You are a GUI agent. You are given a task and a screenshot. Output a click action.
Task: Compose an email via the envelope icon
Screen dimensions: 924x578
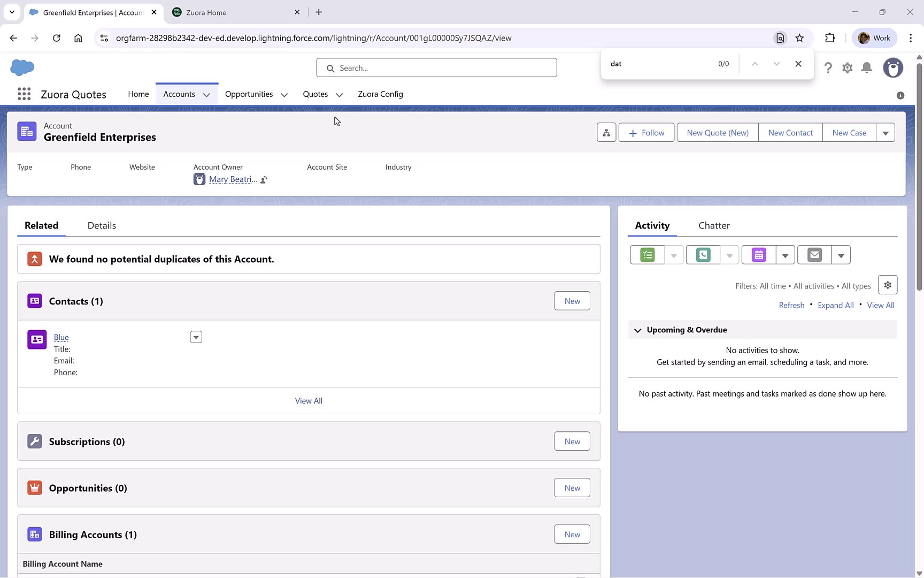814,255
